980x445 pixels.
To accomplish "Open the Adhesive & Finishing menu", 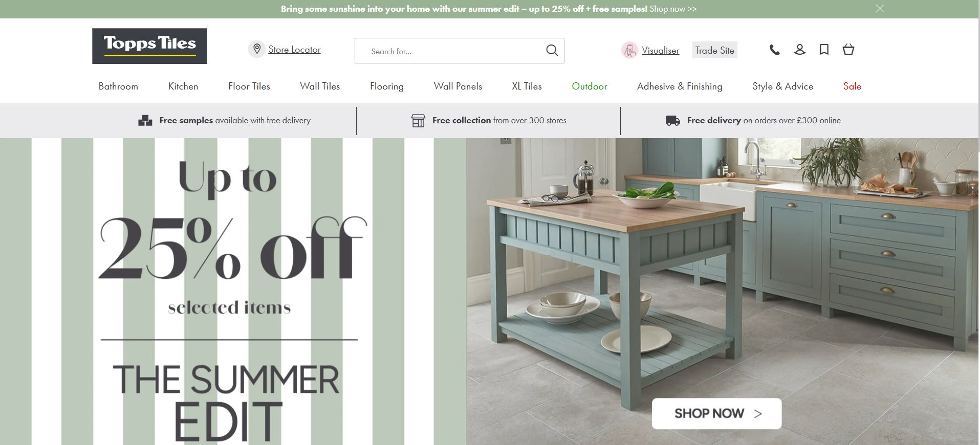I will [680, 86].
